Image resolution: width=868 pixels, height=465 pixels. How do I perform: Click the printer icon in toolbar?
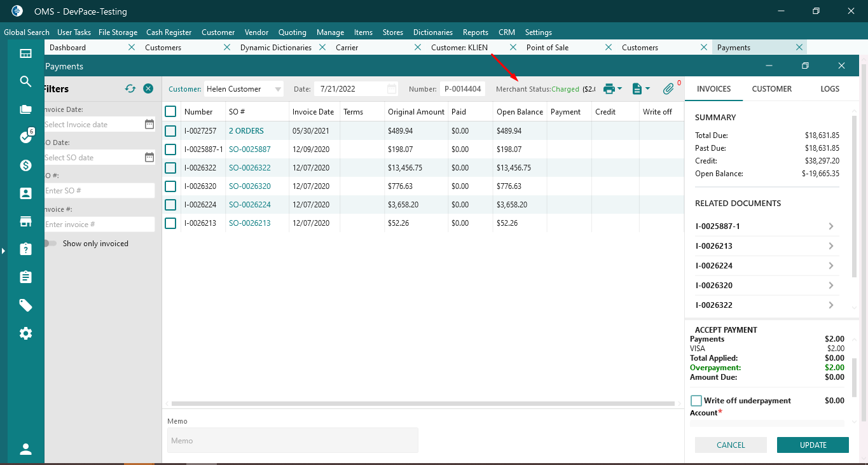point(609,89)
